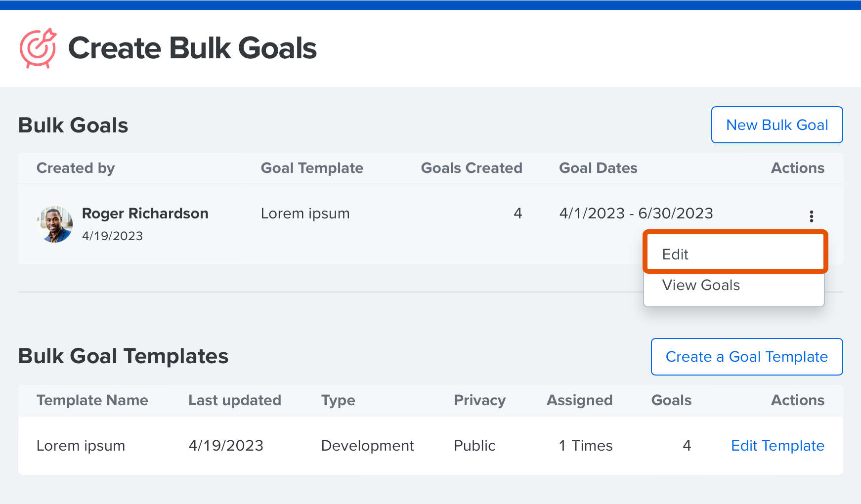This screenshot has height=504, width=861.
Task: Click the Goals Created column header
Action: pos(472,168)
